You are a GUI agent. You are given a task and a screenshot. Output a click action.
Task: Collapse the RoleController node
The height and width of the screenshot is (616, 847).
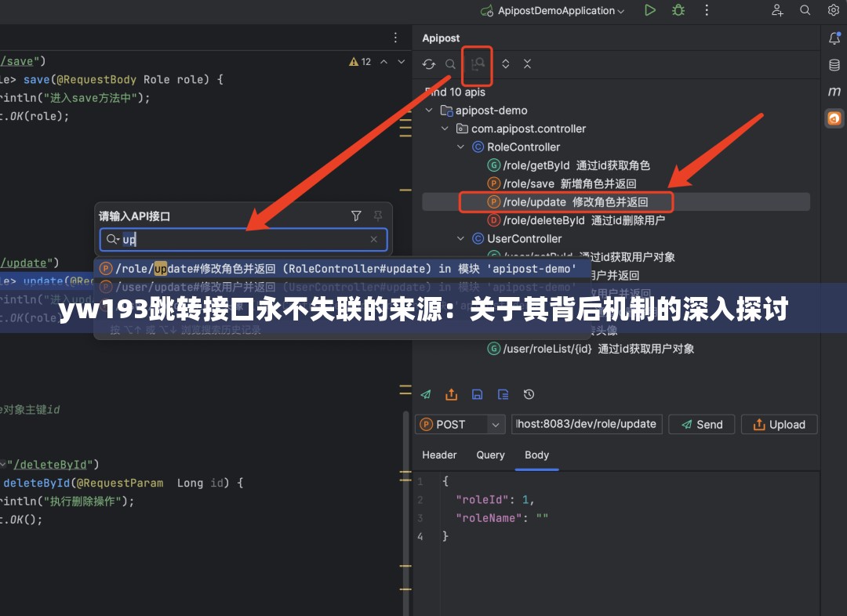460,147
